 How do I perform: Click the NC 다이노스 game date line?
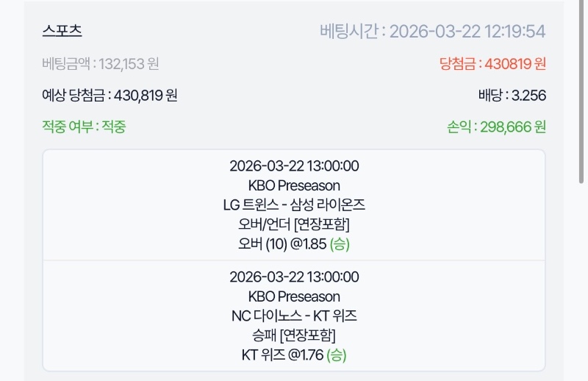[x=294, y=277]
